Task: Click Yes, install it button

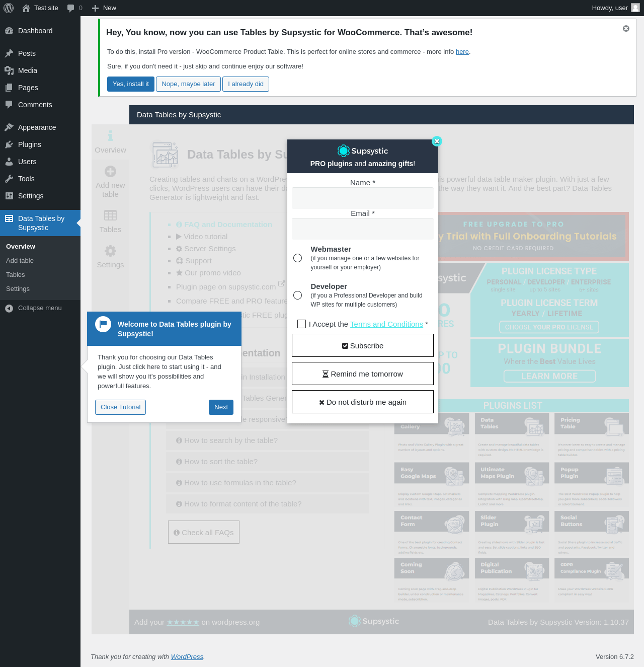Action: pos(131,84)
